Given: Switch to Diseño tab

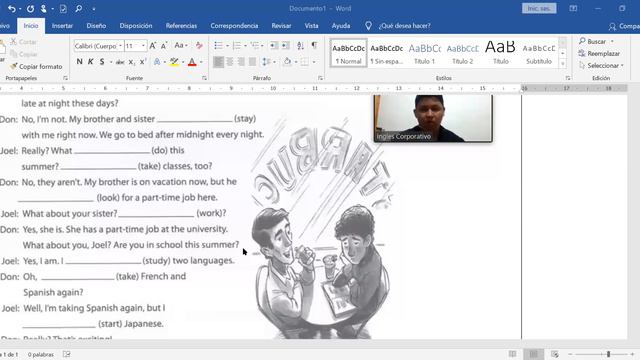Looking at the screenshot, I should pyautogui.click(x=96, y=26).
